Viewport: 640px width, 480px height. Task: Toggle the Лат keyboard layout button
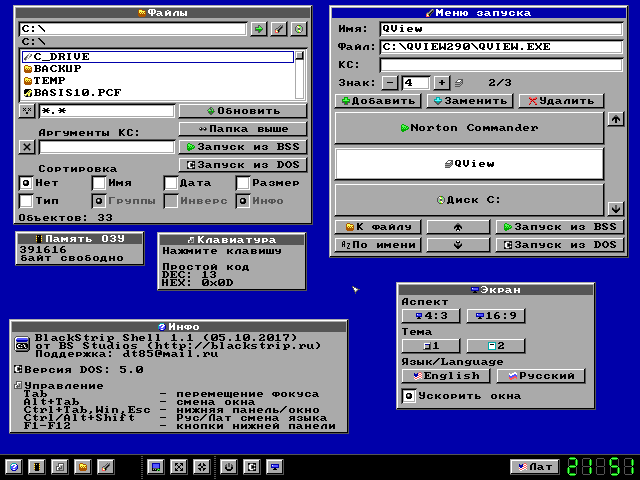click(535, 467)
